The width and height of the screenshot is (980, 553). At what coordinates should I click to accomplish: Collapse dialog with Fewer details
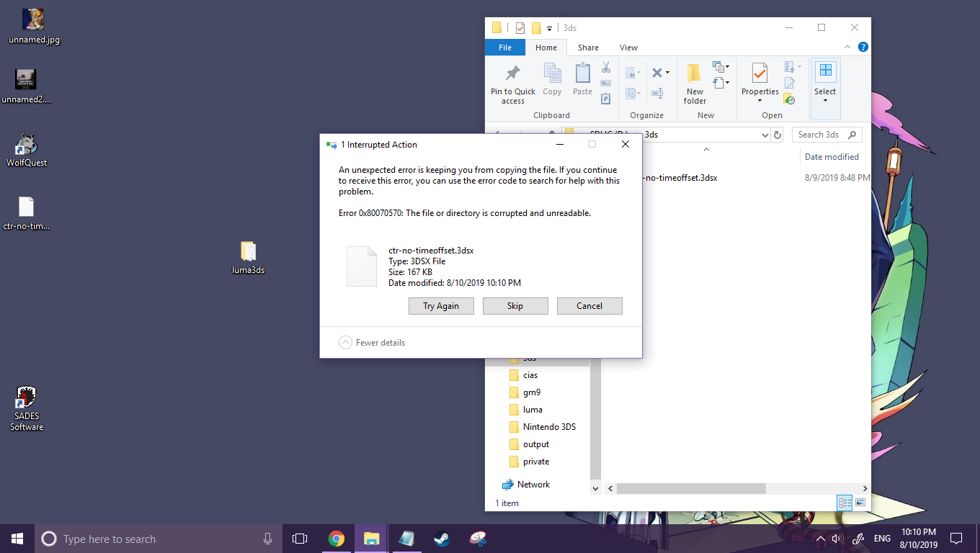coord(372,343)
